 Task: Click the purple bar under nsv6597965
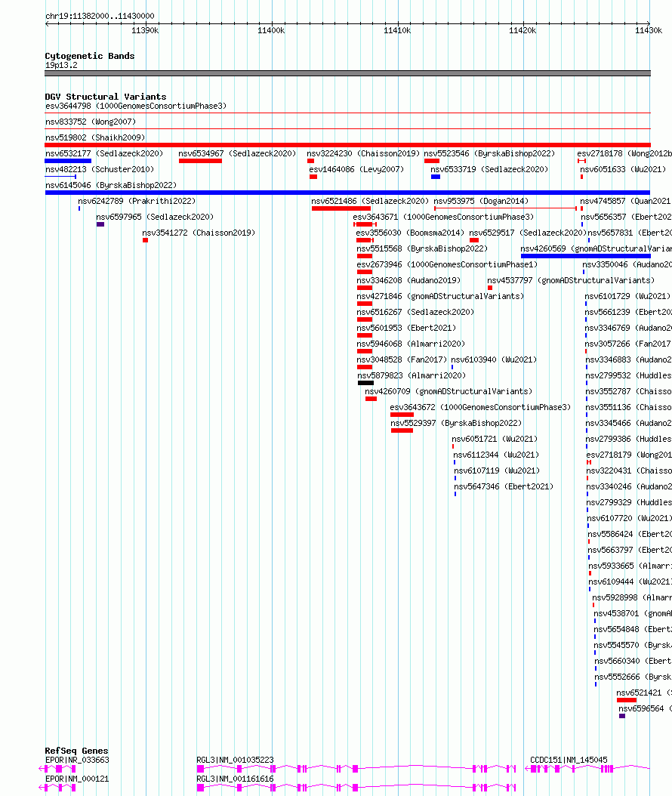pyautogui.click(x=100, y=224)
